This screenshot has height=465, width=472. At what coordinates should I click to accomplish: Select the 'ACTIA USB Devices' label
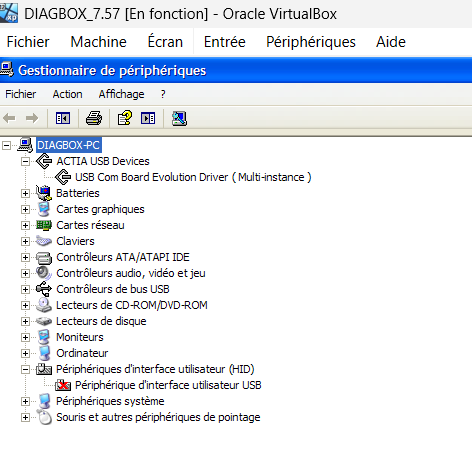tap(103, 161)
